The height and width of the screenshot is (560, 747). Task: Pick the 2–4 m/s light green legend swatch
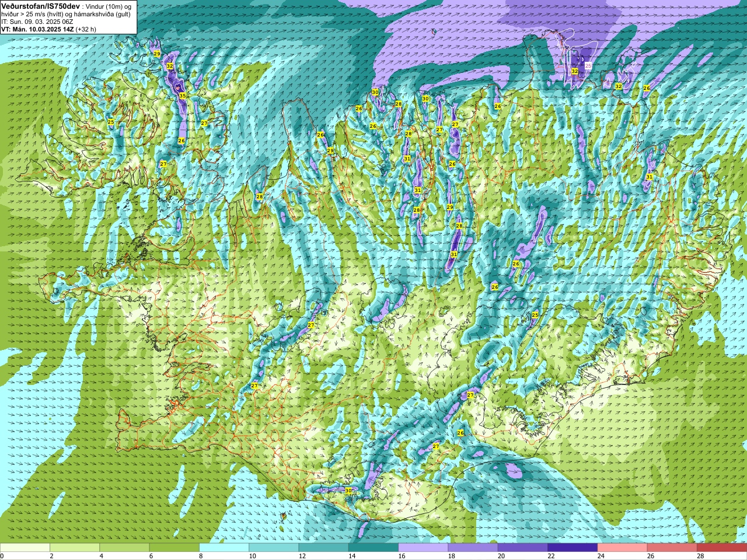click(x=75, y=548)
